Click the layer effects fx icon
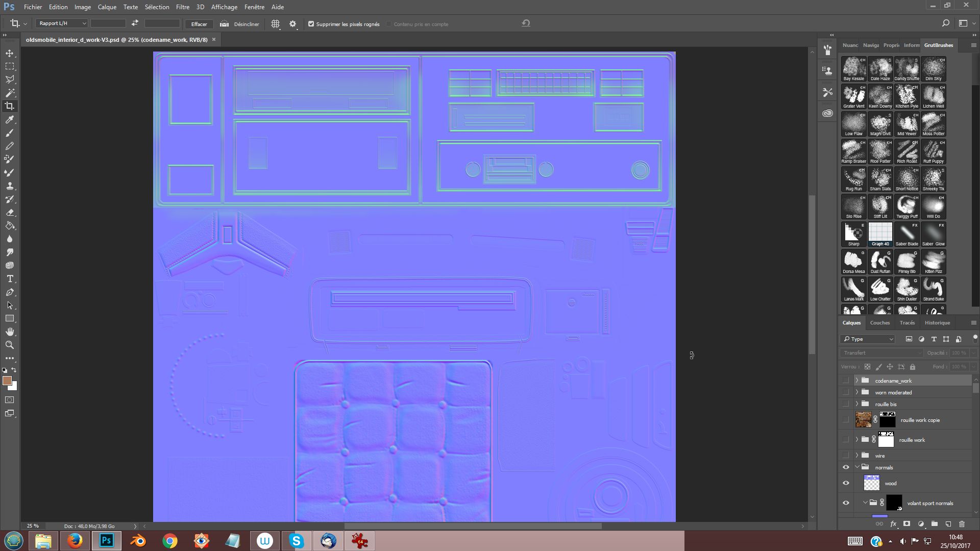Image resolution: width=980 pixels, height=551 pixels. point(893,524)
